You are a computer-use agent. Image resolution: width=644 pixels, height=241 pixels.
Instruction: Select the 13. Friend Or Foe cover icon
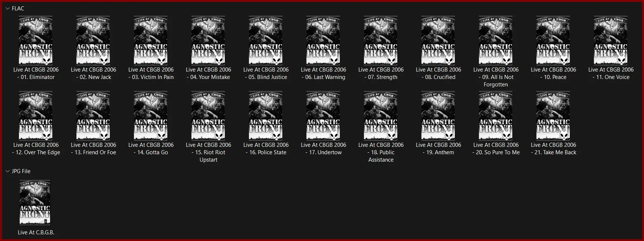[93, 116]
